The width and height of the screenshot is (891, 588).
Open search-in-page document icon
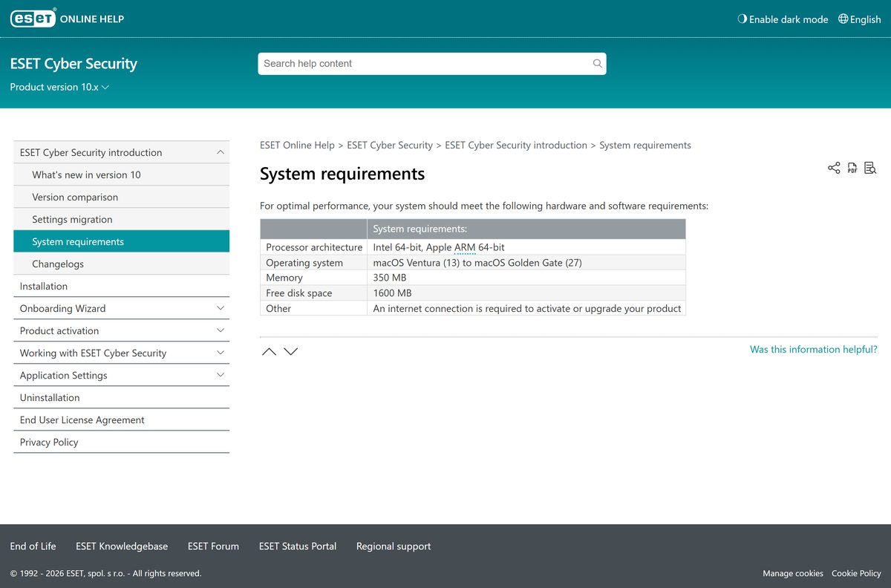pos(870,168)
